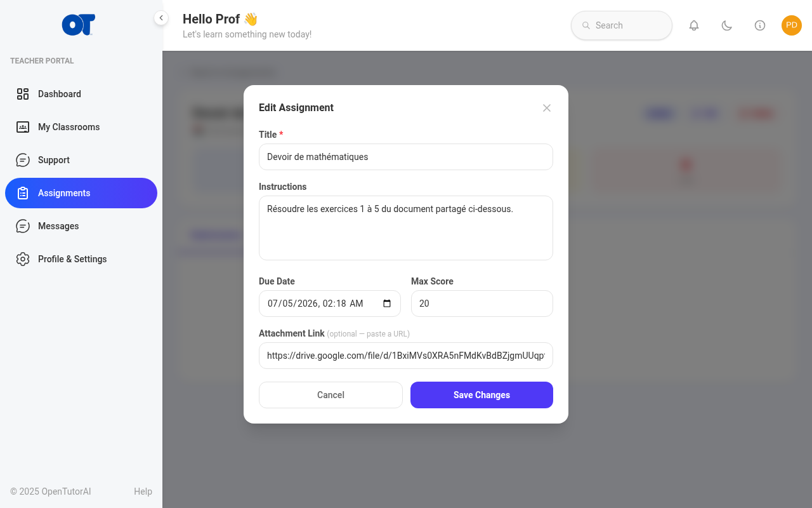Click the OpenTutorAI logo
This screenshot has width=812, height=508.
coord(79,25)
